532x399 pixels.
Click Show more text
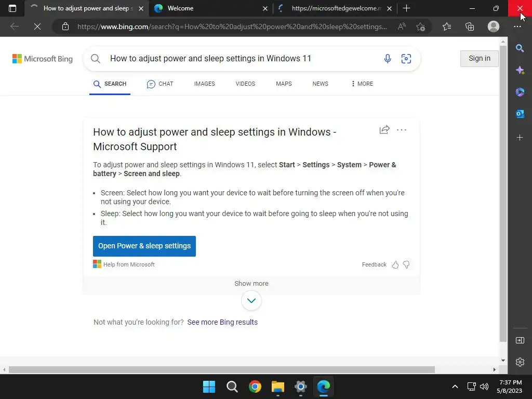pos(251,284)
